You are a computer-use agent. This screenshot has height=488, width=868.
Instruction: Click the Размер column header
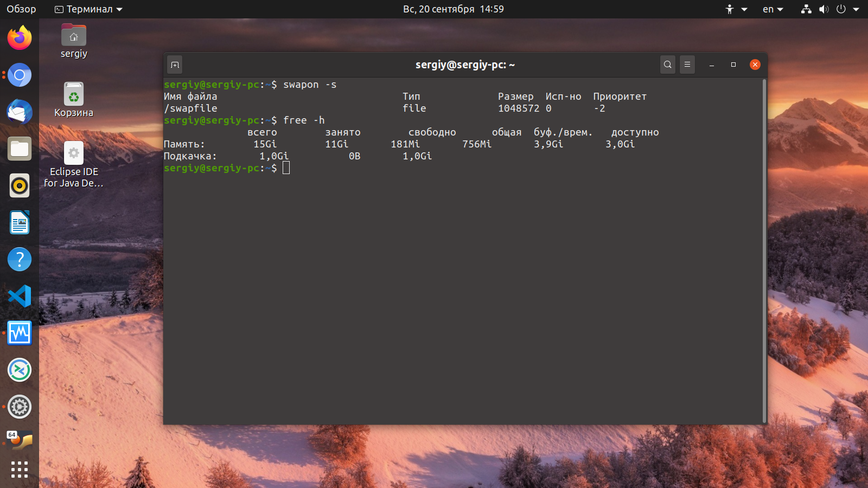516,97
